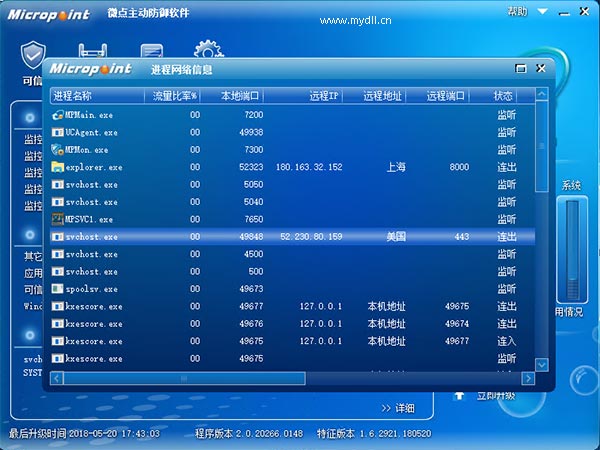Image resolution: width=600 pixels, height=450 pixels.
Task: Click local port 7200 cell
Action: pyautogui.click(x=254, y=115)
